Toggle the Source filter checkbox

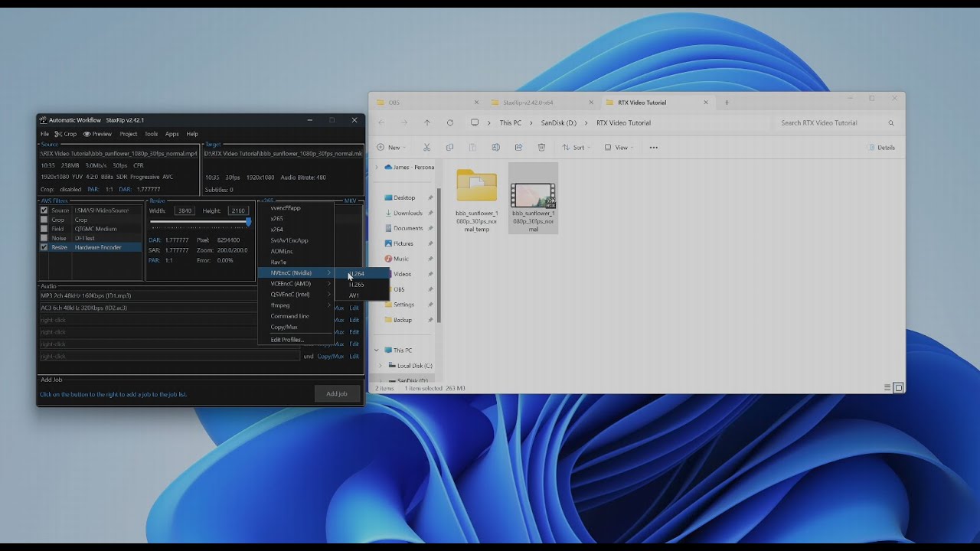[44, 210]
